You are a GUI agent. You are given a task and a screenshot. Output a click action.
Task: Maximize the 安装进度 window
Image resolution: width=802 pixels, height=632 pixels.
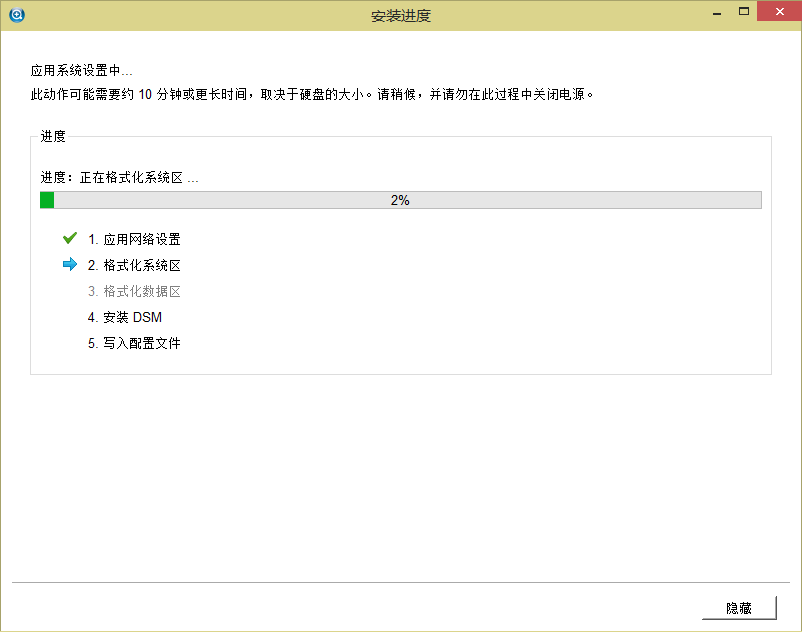click(743, 12)
